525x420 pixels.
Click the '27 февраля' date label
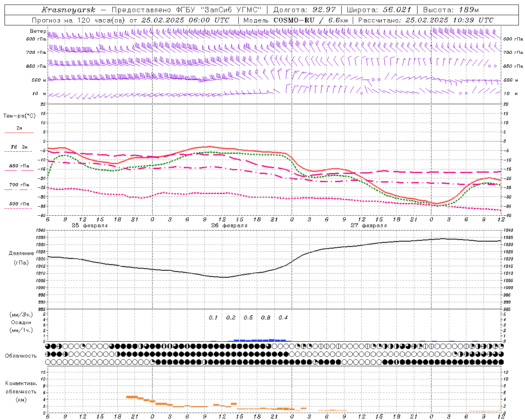[368, 226]
